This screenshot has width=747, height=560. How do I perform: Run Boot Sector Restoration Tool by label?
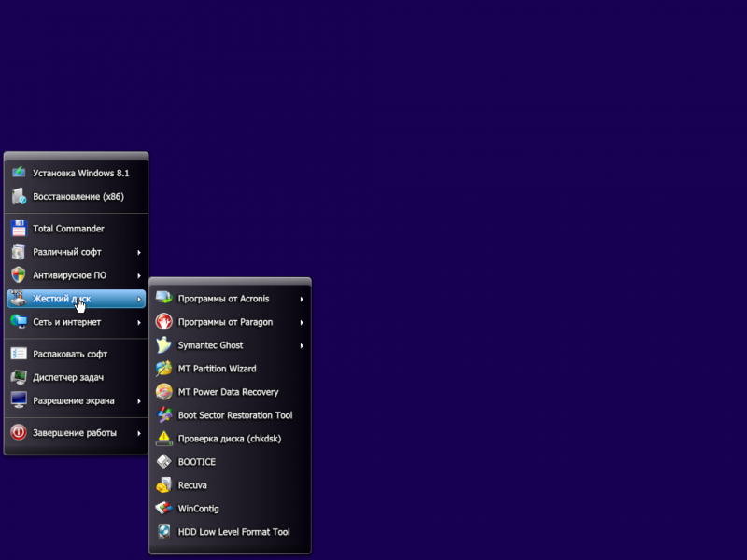click(x=235, y=415)
